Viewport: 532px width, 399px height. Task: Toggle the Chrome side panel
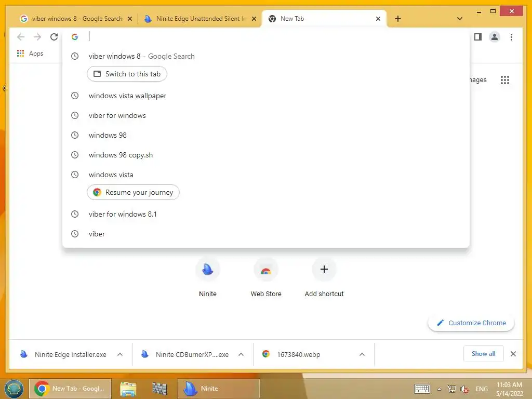478,37
